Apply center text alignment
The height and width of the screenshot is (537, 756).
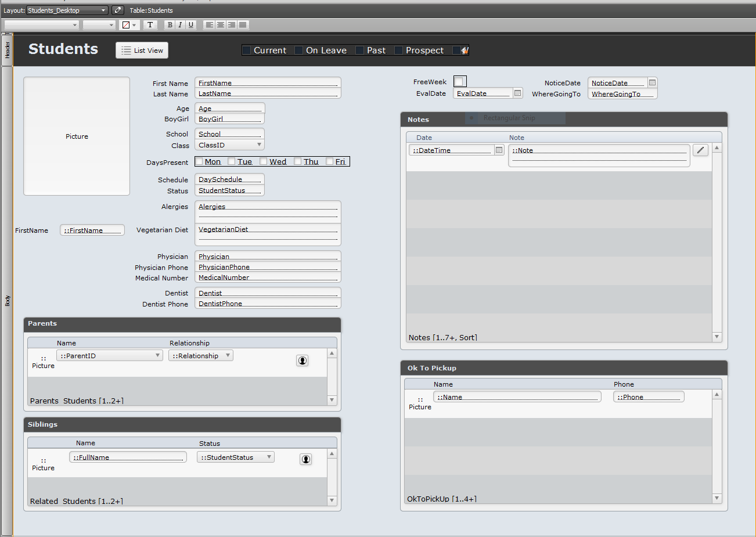221,25
